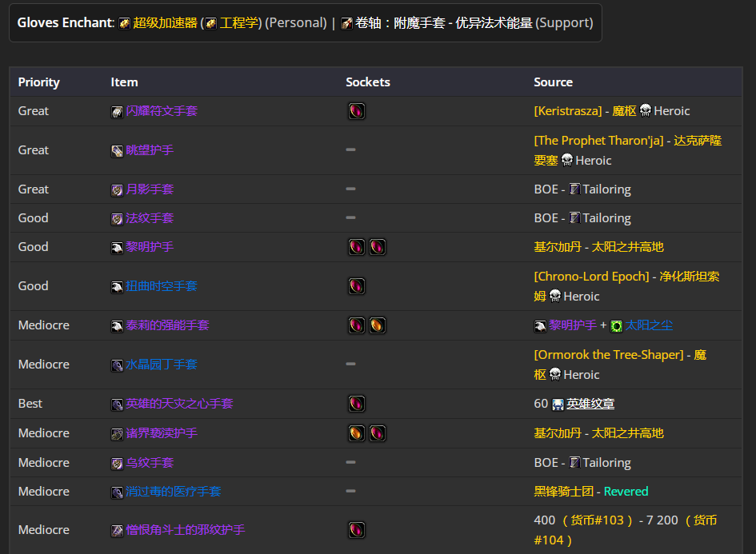Click the 英雄纹章 badge icon
756x554 pixels.
pos(558,405)
